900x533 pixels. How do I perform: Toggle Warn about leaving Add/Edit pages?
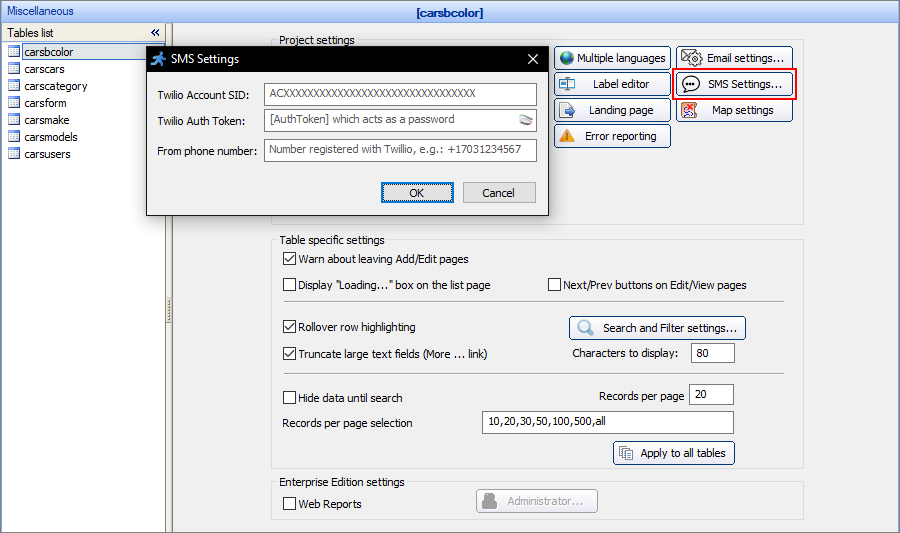point(289,259)
